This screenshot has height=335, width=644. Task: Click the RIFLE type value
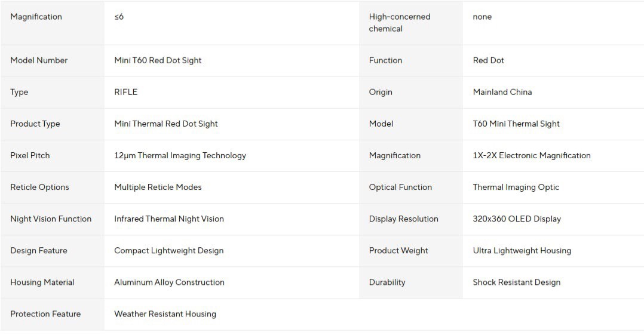(x=125, y=92)
